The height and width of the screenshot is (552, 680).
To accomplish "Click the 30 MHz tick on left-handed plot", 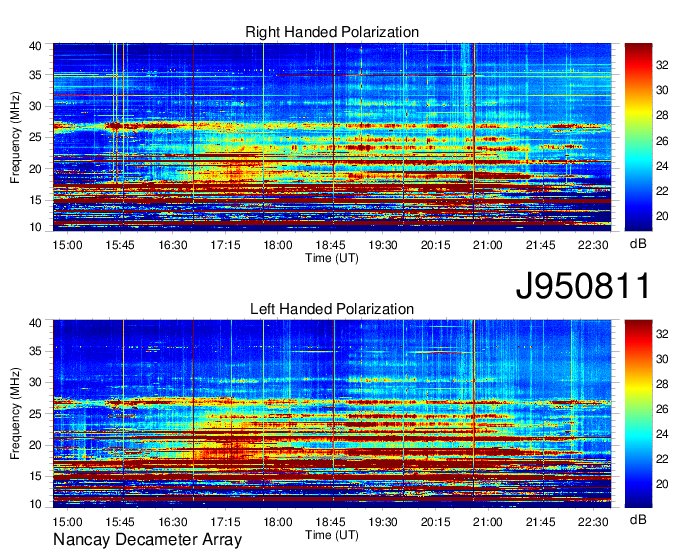I will [x=35, y=382].
